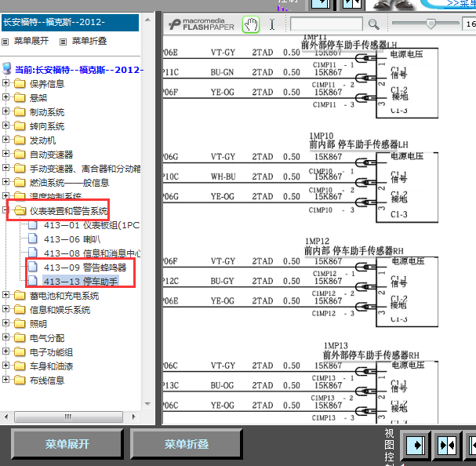Expand the 保养信息 tree node

(x=5, y=83)
